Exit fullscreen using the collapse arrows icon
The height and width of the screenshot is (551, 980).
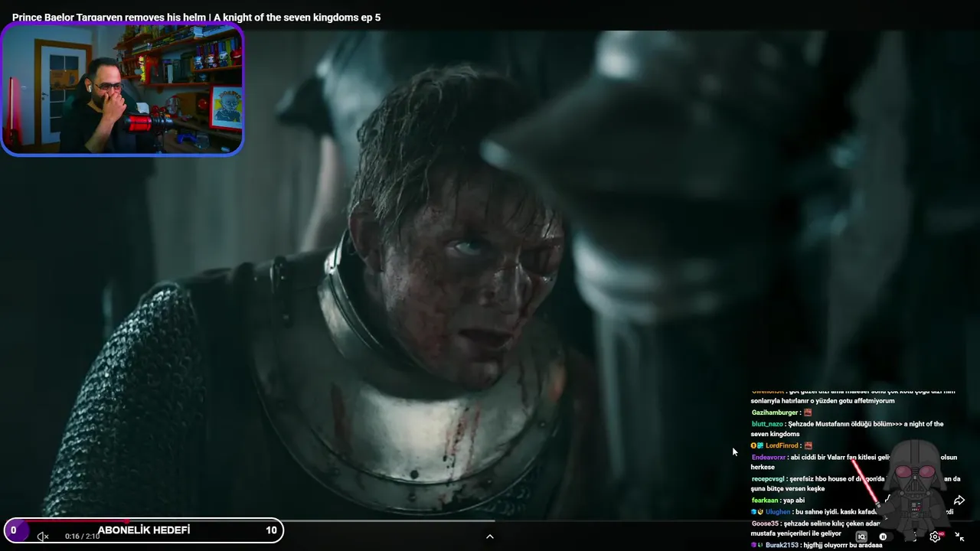pyautogui.click(x=959, y=536)
